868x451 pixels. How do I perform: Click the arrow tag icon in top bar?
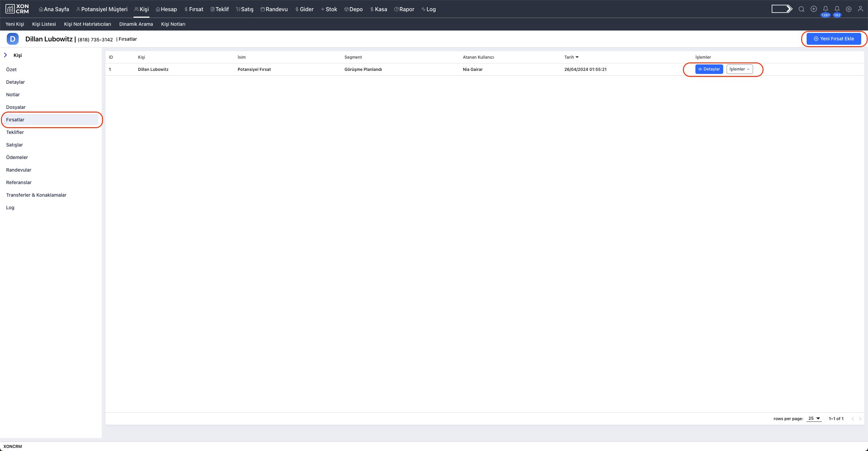(782, 9)
